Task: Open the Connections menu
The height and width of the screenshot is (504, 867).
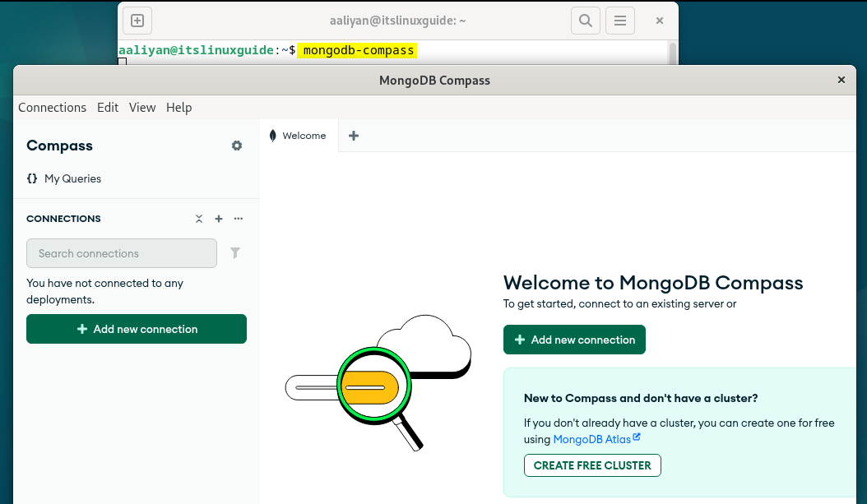Action: 52,108
